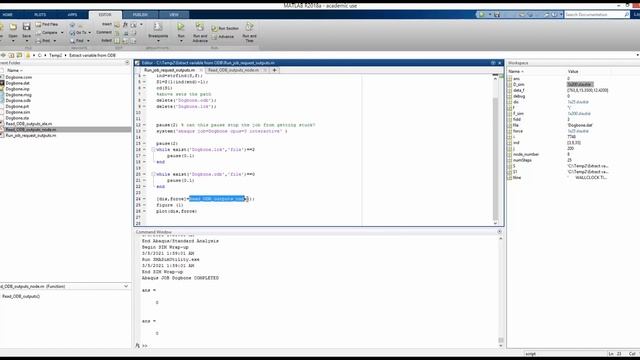Select the Dogbone.sta file
640x360 pixels.
click(17, 118)
